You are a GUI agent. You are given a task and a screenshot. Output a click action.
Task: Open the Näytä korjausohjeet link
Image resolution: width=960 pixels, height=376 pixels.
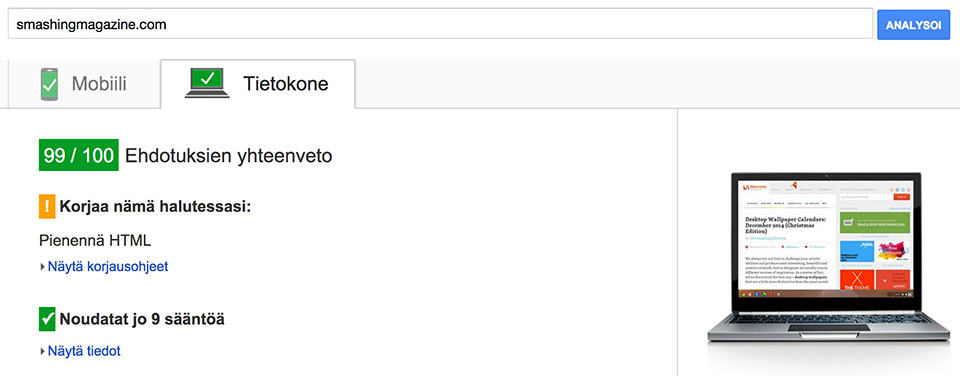pos(108,267)
